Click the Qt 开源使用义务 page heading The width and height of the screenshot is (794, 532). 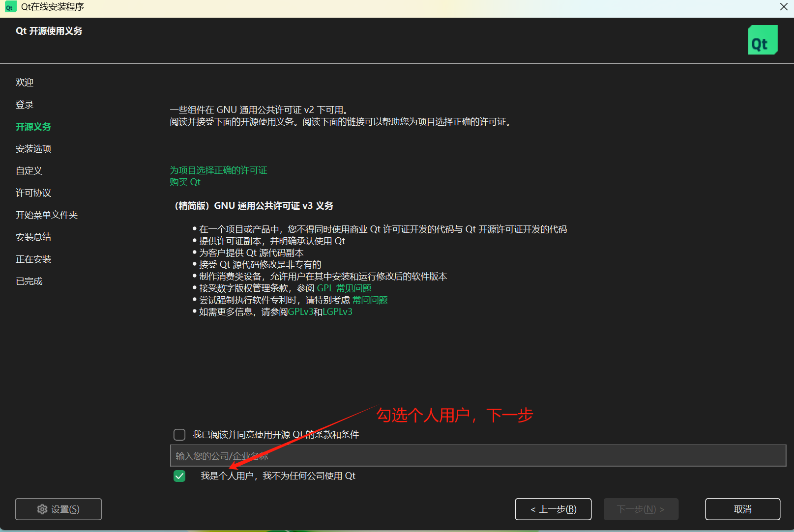49,31
